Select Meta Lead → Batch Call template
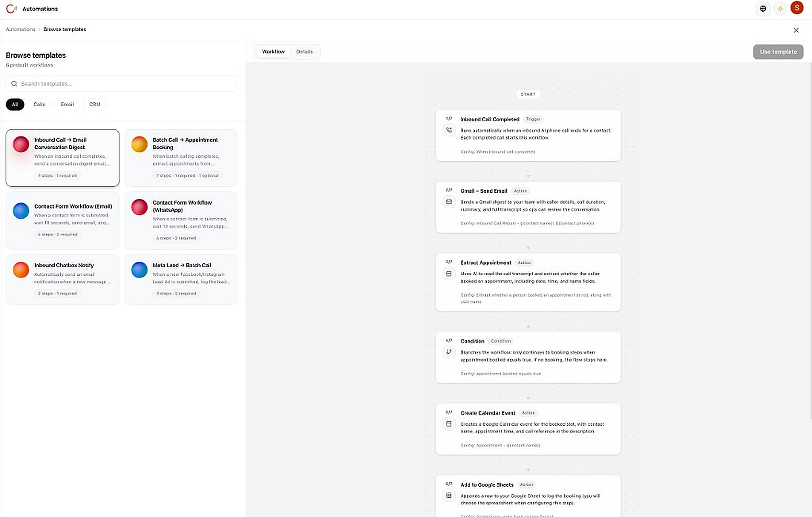The width and height of the screenshot is (812, 517). 181,280
